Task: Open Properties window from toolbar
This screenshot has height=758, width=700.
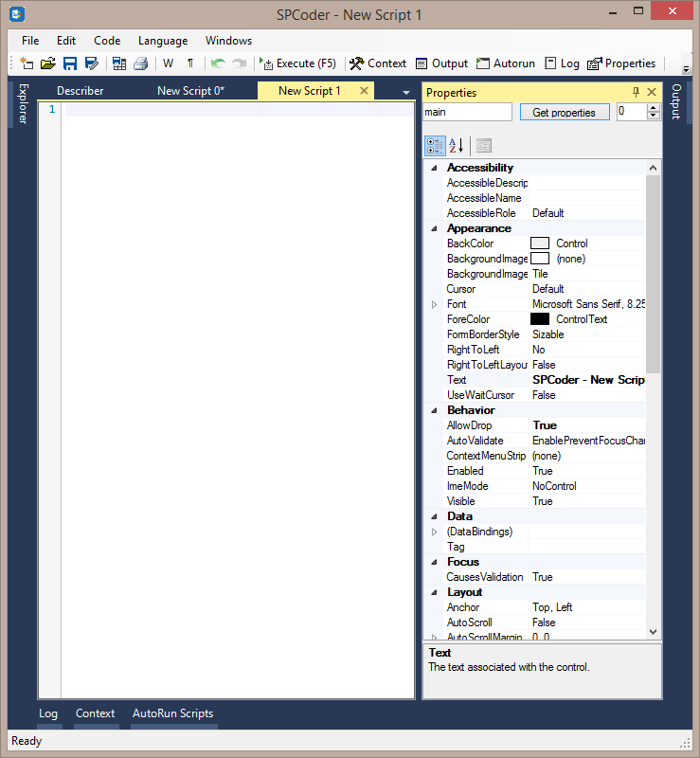Action: tap(621, 63)
